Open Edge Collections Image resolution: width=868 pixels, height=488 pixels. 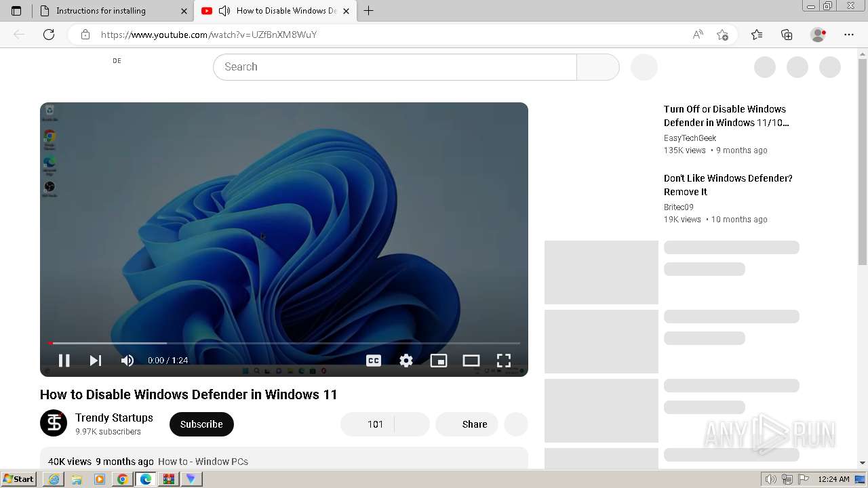click(787, 35)
